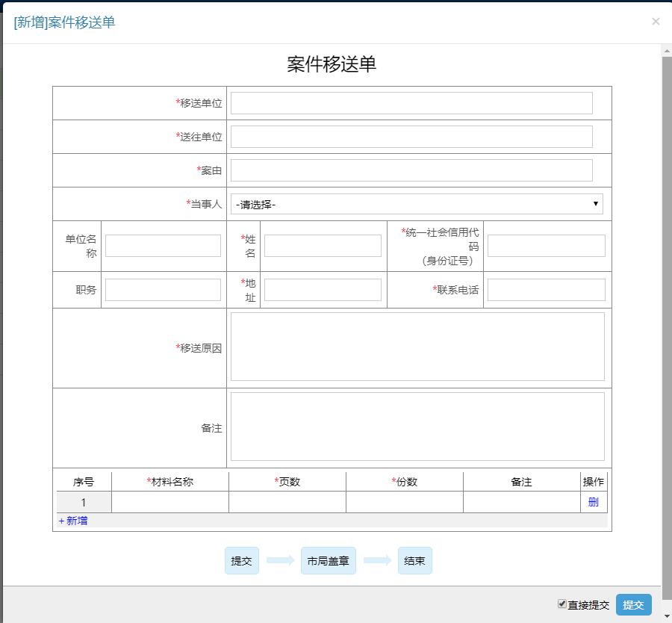Click the row number 1 cell

coord(84,502)
